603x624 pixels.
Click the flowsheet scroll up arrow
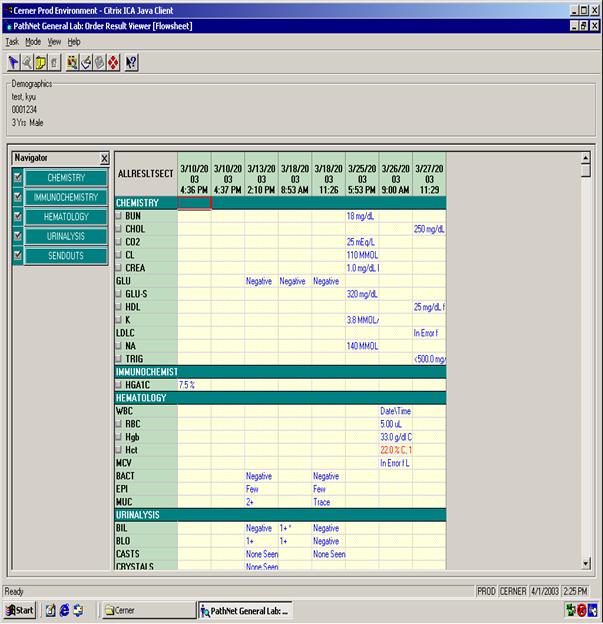[x=585, y=158]
